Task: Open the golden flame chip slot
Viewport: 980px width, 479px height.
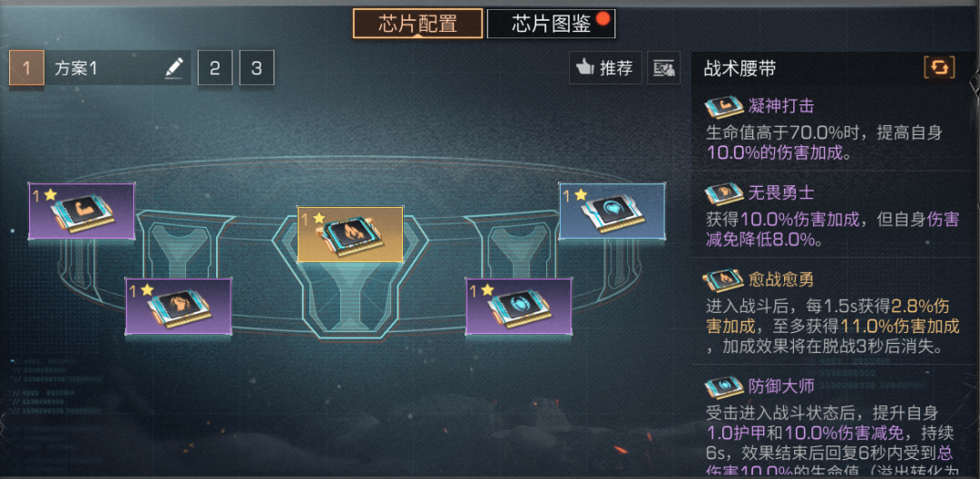Action: click(x=350, y=234)
